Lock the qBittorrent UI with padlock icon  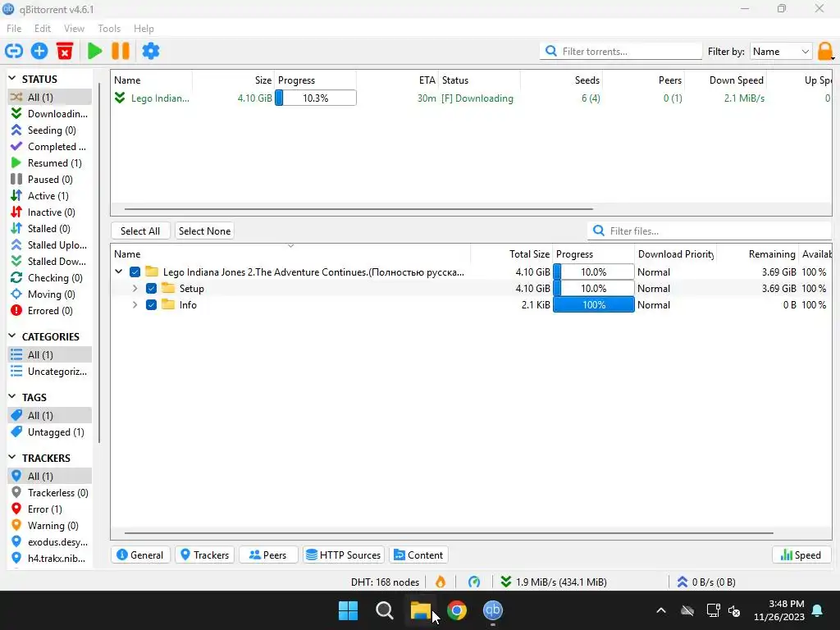click(x=825, y=52)
